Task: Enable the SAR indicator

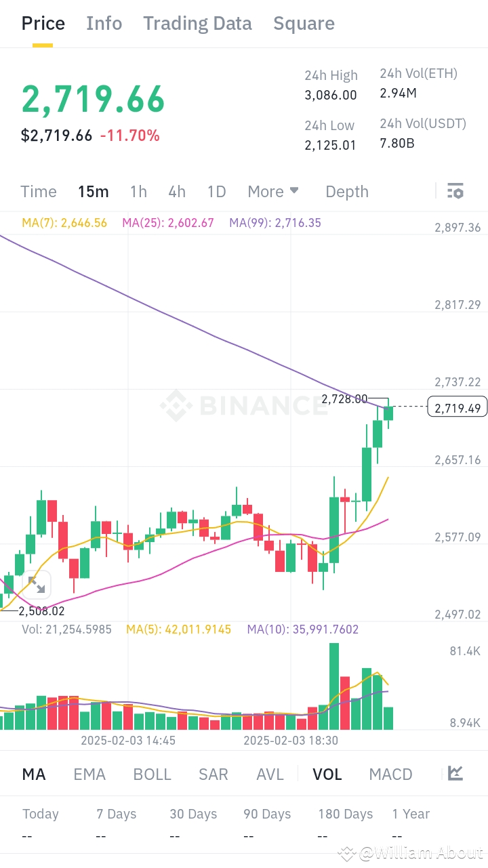Action: point(213,774)
